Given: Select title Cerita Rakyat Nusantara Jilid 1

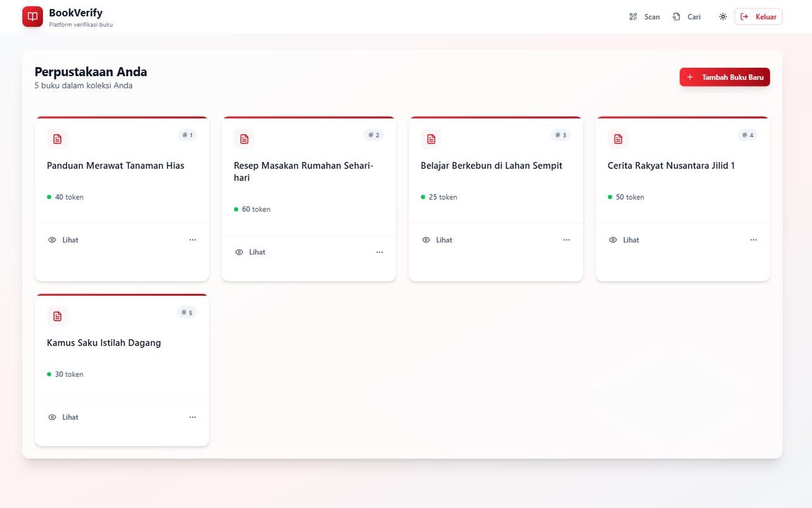Looking at the screenshot, I should tap(671, 166).
